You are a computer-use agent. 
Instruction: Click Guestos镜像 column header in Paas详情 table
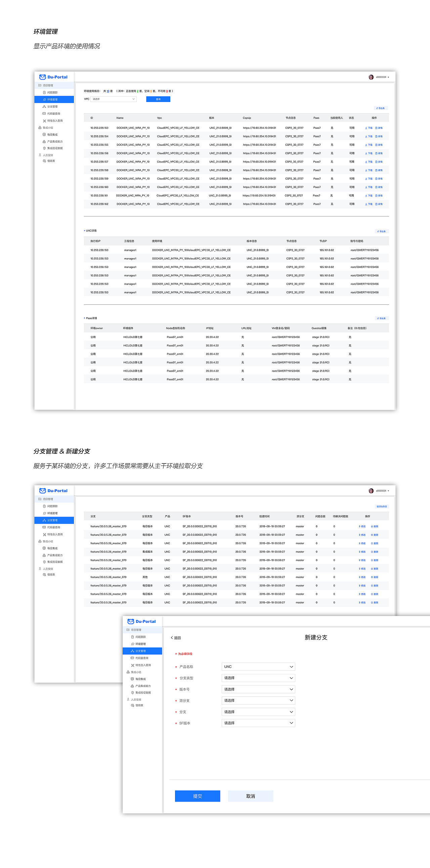tap(319, 328)
